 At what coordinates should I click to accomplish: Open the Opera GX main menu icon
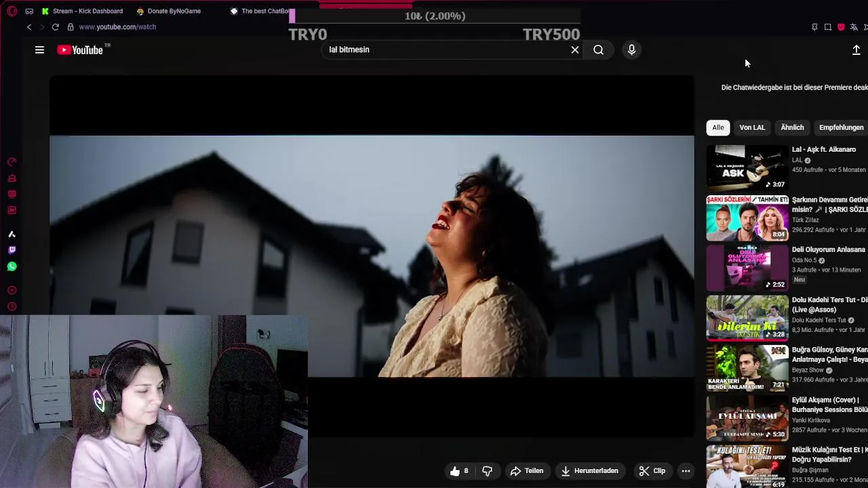(12, 11)
